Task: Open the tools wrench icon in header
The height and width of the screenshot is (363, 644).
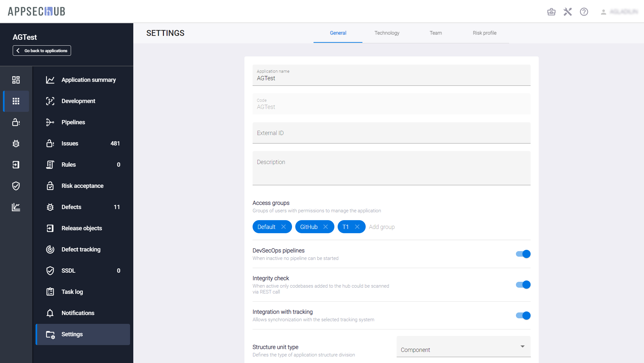Action: point(567,12)
